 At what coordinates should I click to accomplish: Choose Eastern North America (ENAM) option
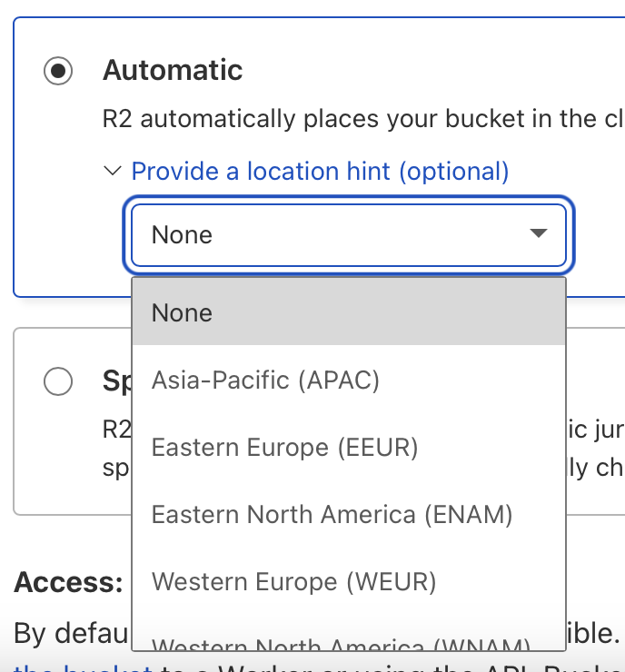(332, 515)
